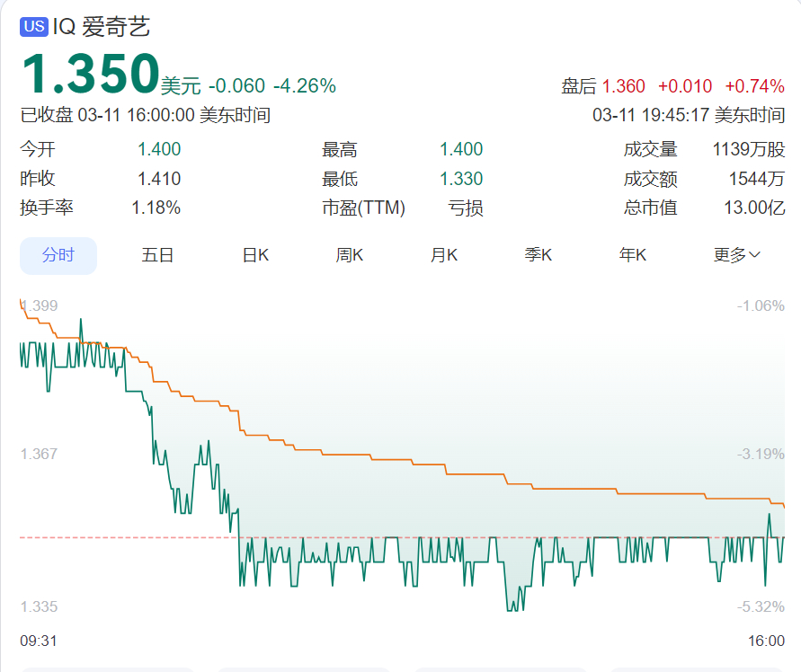The height and width of the screenshot is (672, 801).
Task: Click the 换手率 label
Action: (47, 208)
